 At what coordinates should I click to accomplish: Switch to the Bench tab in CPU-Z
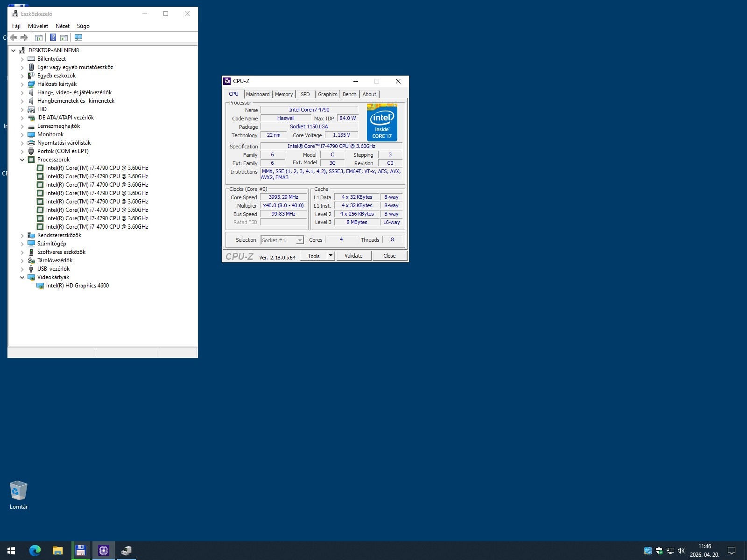point(350,94)
